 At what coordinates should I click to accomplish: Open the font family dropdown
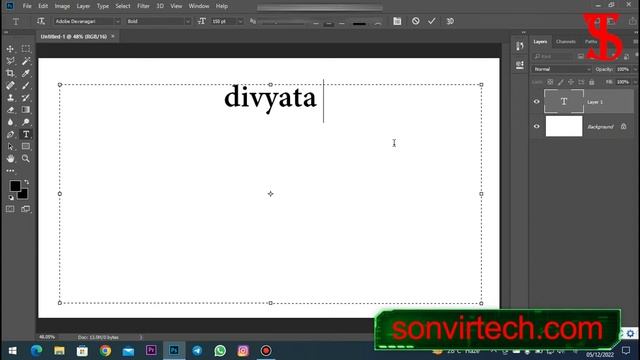pyautogui.click(x=117, y=21)
